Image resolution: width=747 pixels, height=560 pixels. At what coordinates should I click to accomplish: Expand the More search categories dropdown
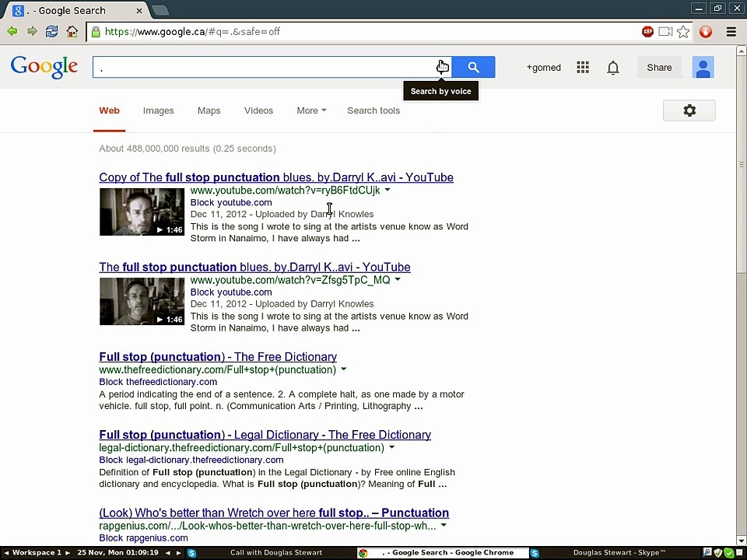coord(311,110)
